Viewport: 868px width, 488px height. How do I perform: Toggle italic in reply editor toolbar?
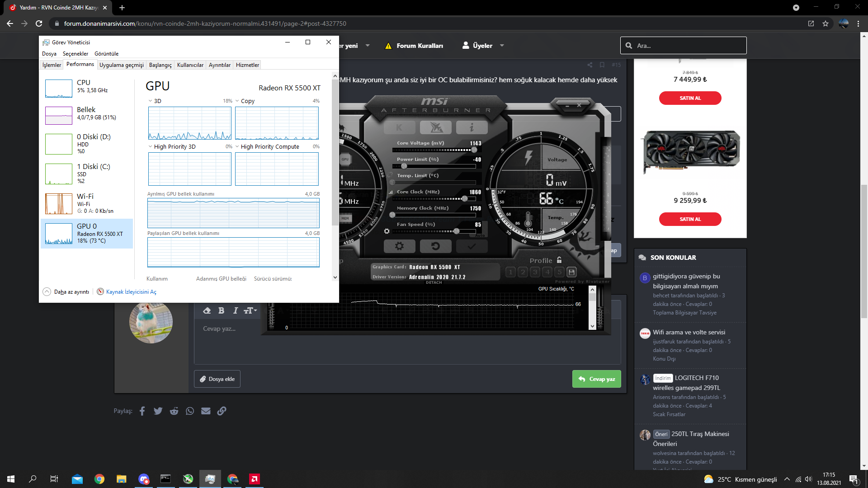pyautogui.click(x=235, y=310)
